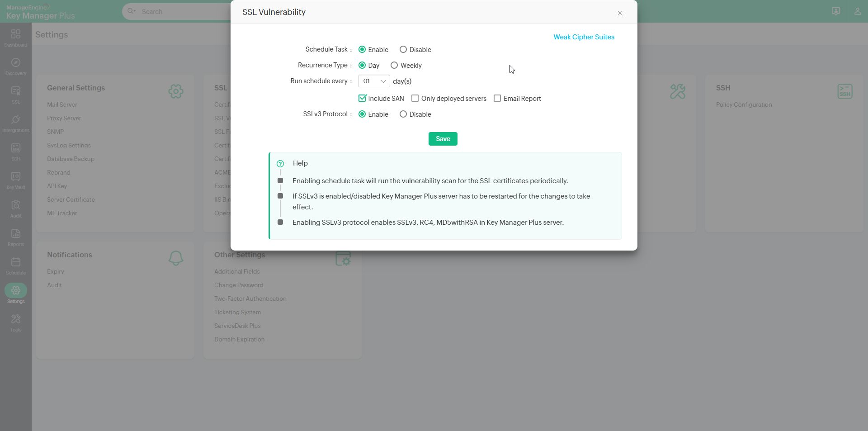Image resolution: width=868 pixels, height=431 pixels.
Task: Select Weekly recurrence type
Action: (x=394, y=66)
